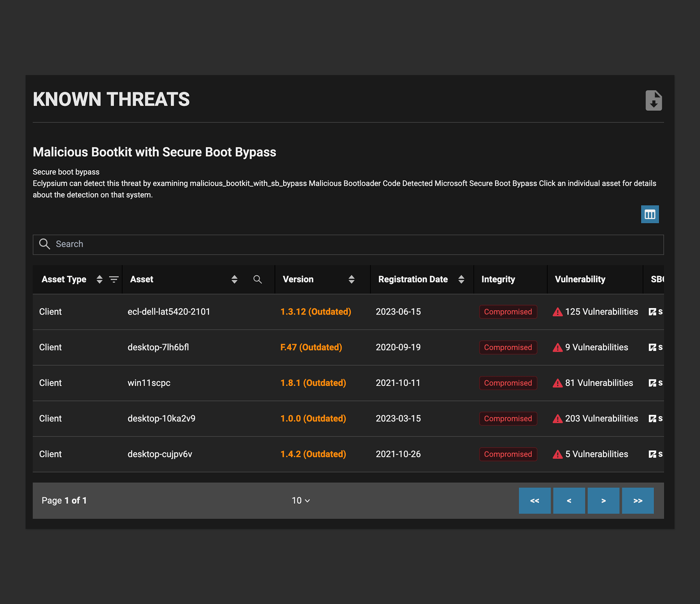
Task: Select the desktop-cujpv6v asset row
Action: click(x=160, y=454)
